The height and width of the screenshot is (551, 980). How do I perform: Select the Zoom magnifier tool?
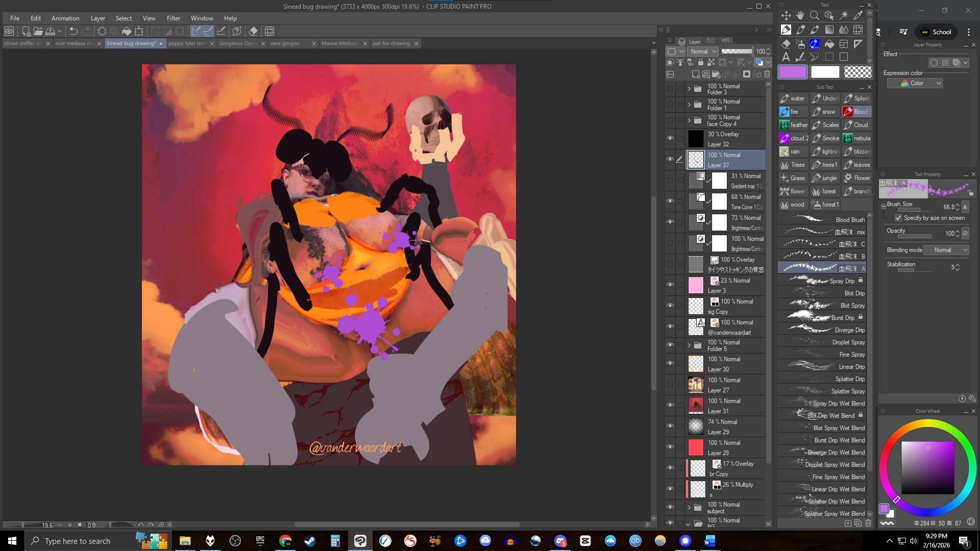[815, 15]
